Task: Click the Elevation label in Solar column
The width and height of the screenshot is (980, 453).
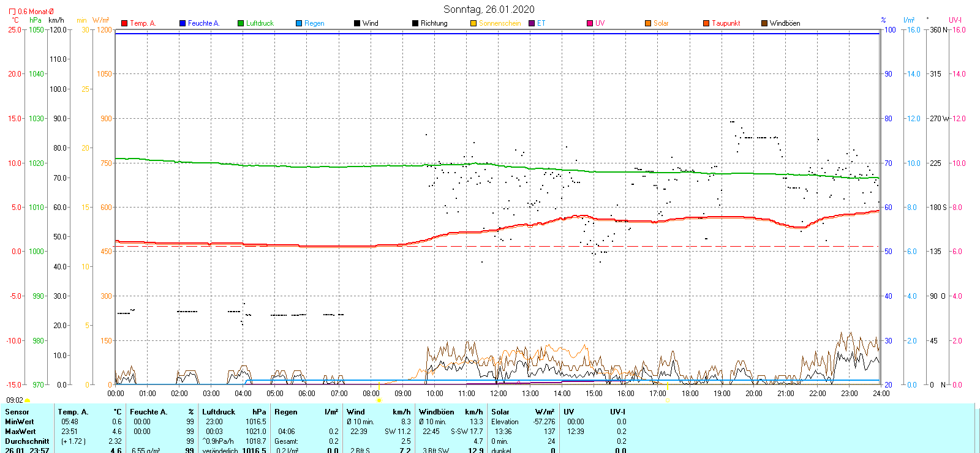Action: tap(505, 422)
